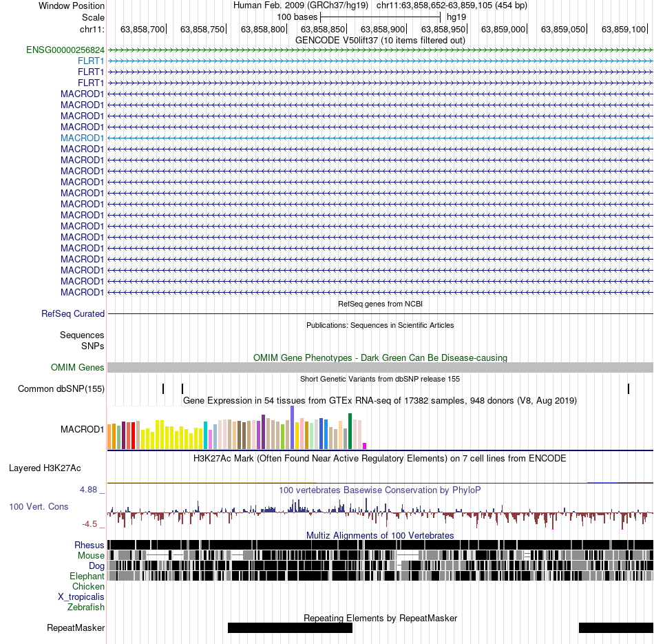
Task: Click the H3K27Ac Mark ENCODE title
Action: pyautogui.click(x=380, y=459)
